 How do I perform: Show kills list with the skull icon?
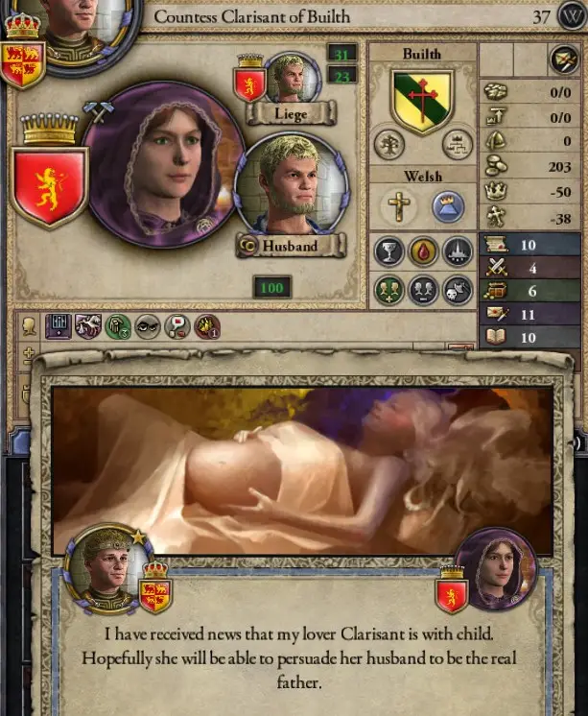(x=458, y=290)
